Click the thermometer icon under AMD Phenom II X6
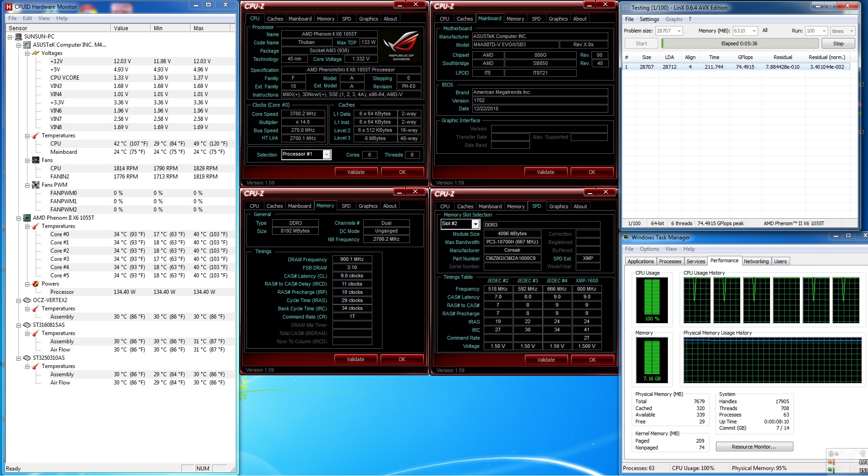 [x=36, y=226]
